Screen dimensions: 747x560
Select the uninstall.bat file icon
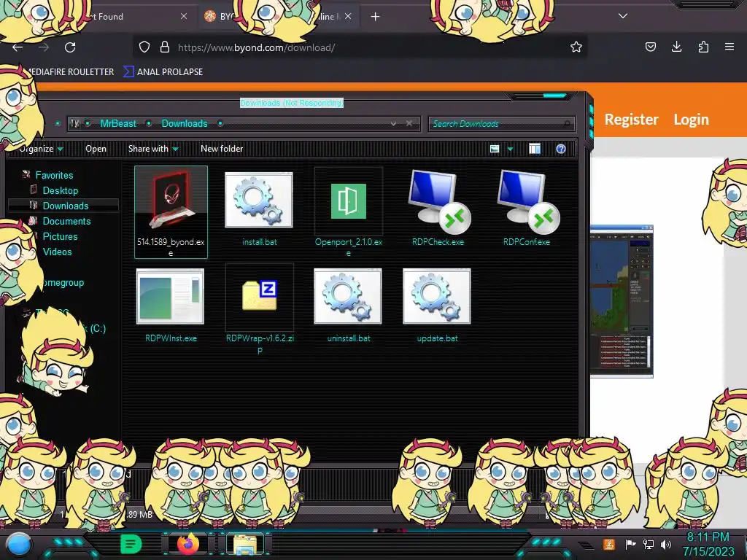coord(348,296)
